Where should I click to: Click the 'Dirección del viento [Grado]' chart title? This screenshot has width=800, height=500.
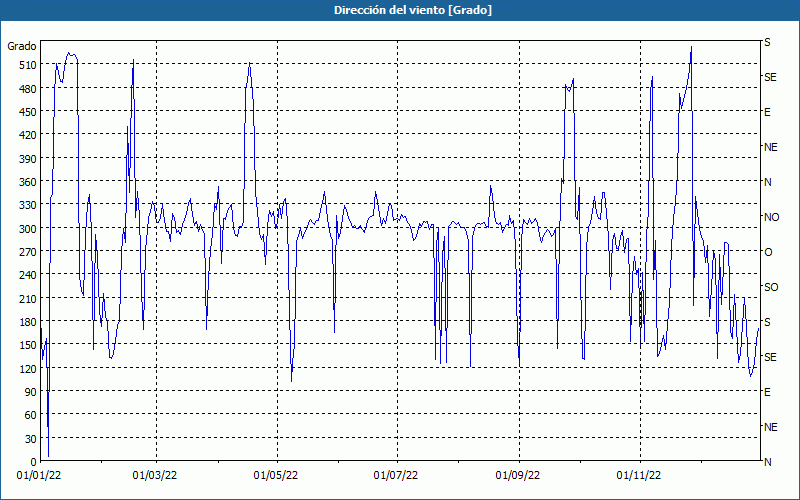tap(413, 10)
